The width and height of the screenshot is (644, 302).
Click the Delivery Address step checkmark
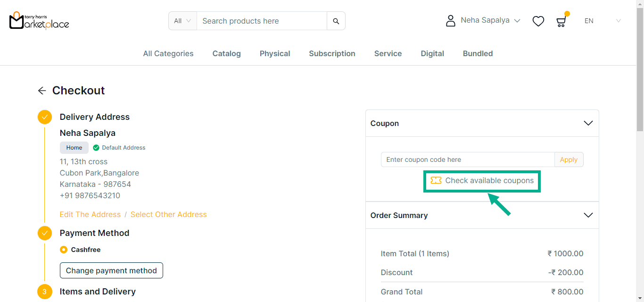(45, 117)
